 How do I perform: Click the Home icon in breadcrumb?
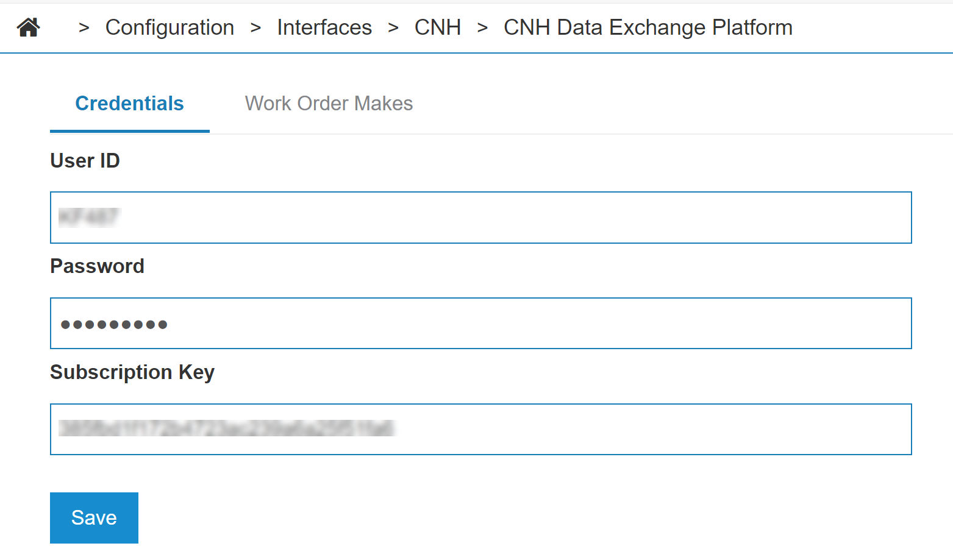29,27
